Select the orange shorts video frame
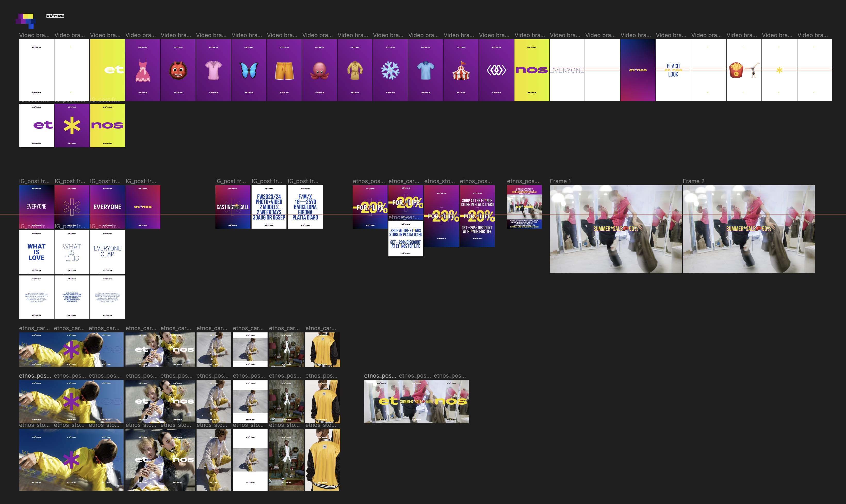The image size is (846, 504). click(x=284, y=70)
